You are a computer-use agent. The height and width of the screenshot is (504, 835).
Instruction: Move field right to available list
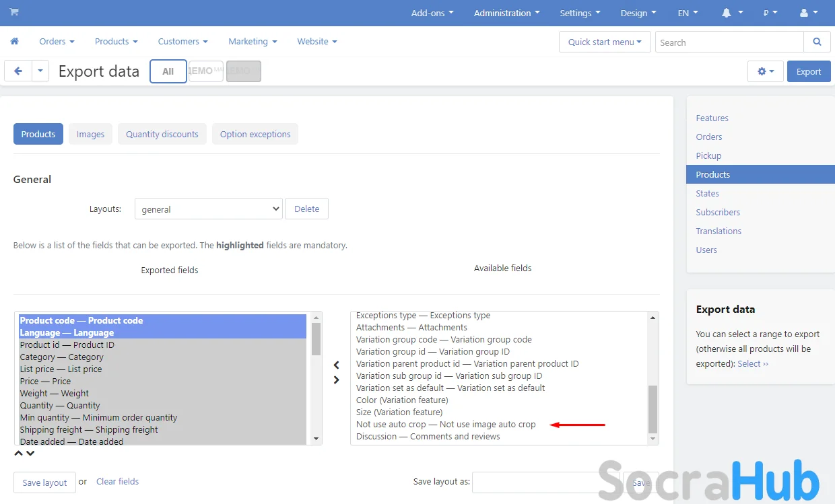[337, 380]
